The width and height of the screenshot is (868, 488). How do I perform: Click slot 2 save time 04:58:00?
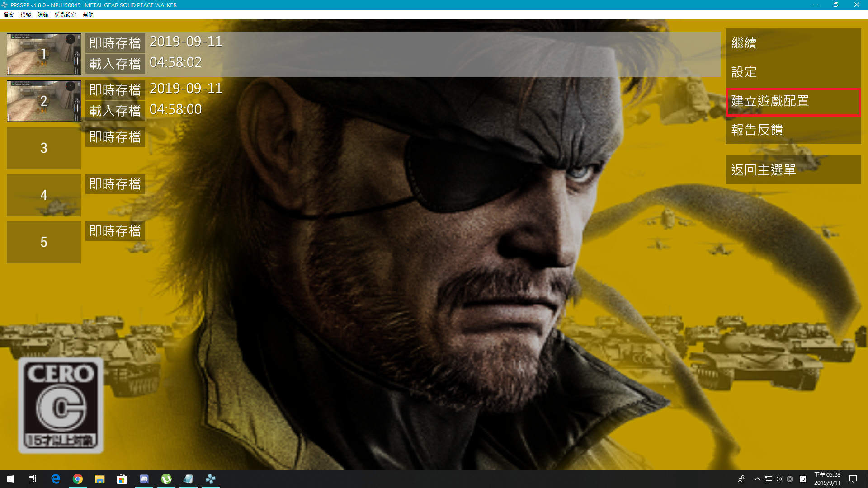click(x=175, y=109)
